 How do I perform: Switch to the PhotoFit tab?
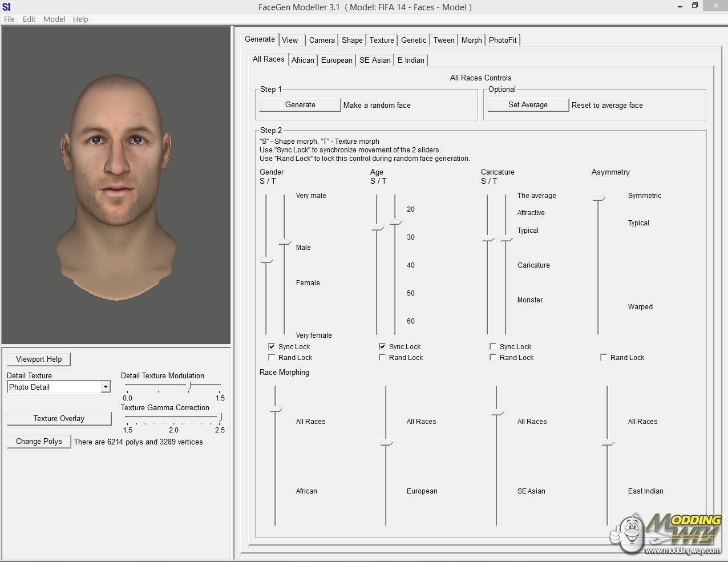(502, 40)
